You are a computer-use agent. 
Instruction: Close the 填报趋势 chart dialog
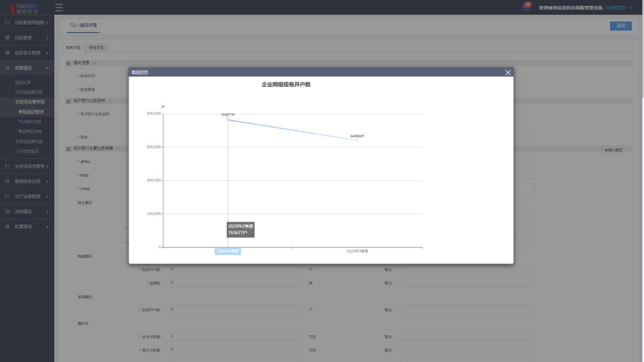(x=508, y=72)
